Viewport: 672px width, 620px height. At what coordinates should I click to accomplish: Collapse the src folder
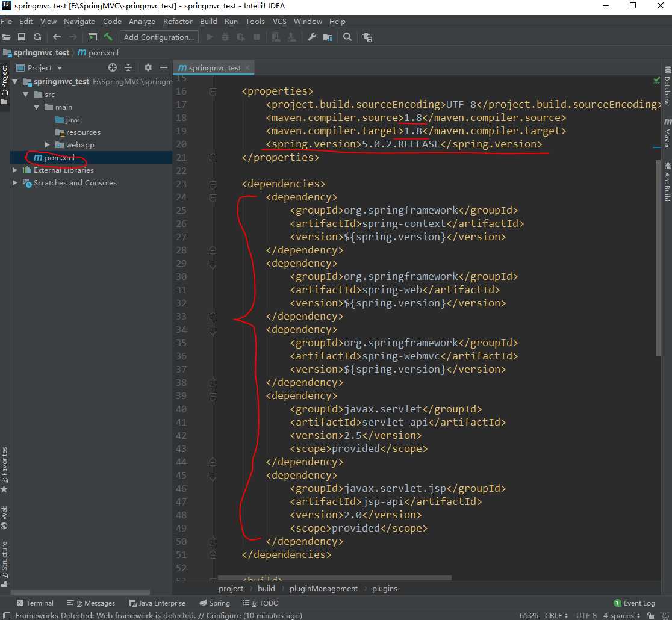tap(26, 95)
